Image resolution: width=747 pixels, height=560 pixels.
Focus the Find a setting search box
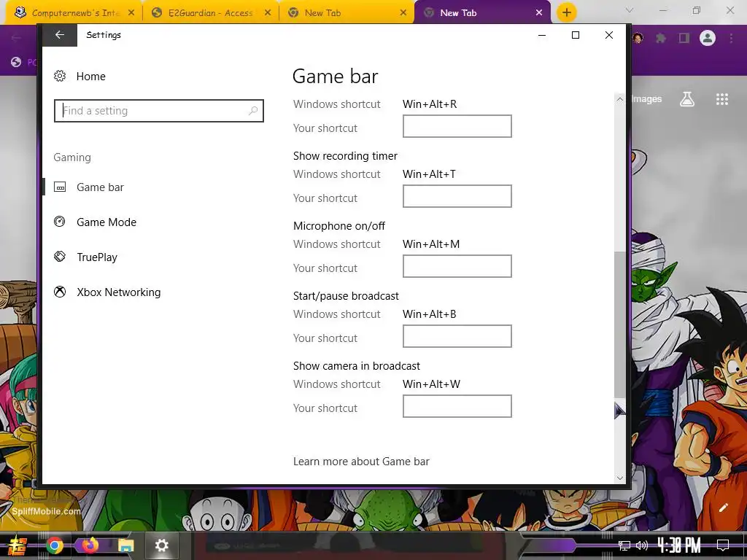coord(158,111)
